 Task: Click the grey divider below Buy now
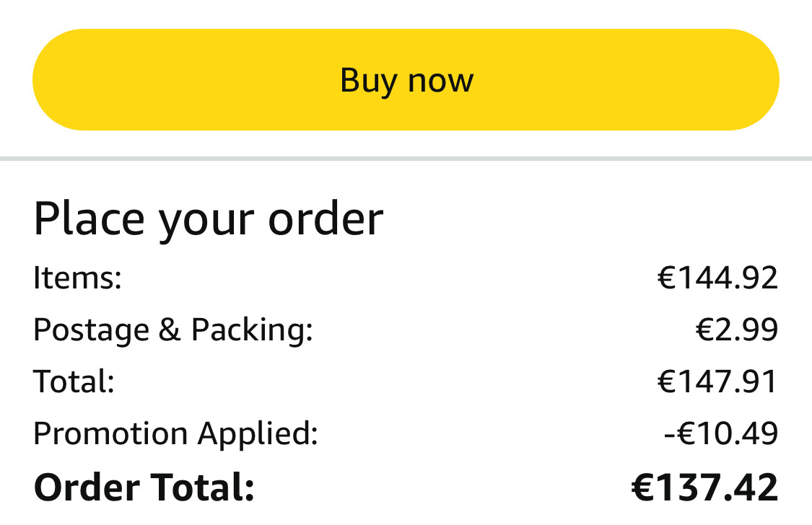(x=406, y=158)
